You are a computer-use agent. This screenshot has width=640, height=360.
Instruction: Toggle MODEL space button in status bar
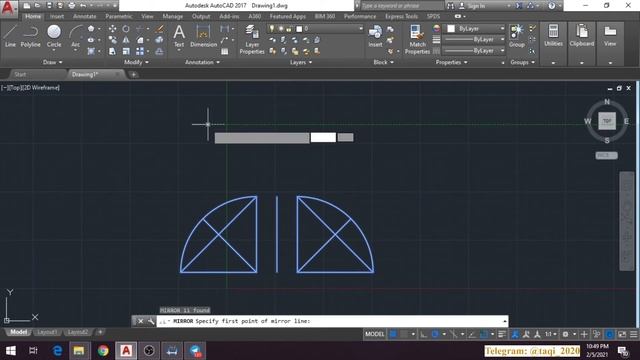375,334
